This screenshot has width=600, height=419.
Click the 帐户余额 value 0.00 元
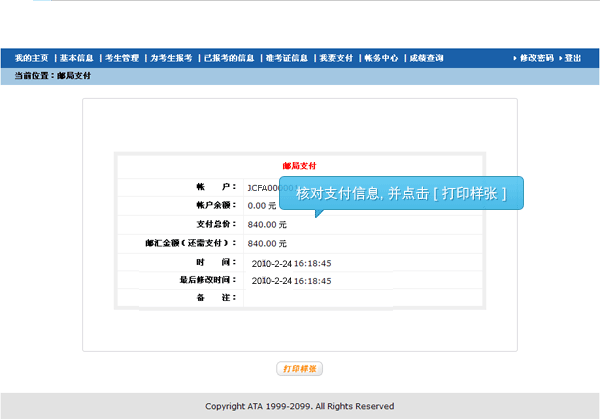pos(263,205)
